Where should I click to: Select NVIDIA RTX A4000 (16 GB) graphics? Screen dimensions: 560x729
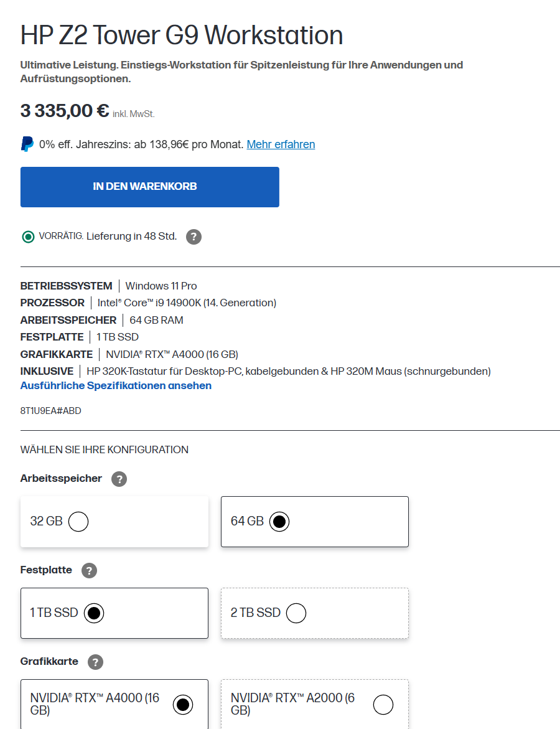pos(183,705)
